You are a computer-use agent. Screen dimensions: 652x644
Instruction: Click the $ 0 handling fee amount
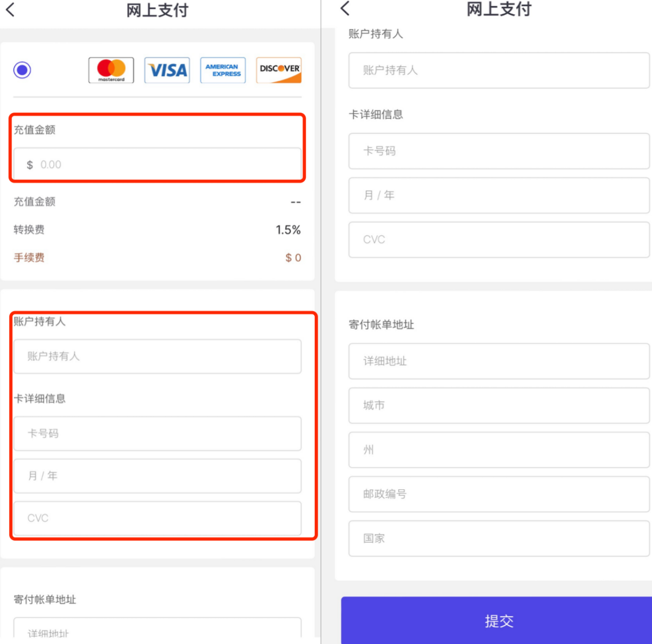coord(293,258)
